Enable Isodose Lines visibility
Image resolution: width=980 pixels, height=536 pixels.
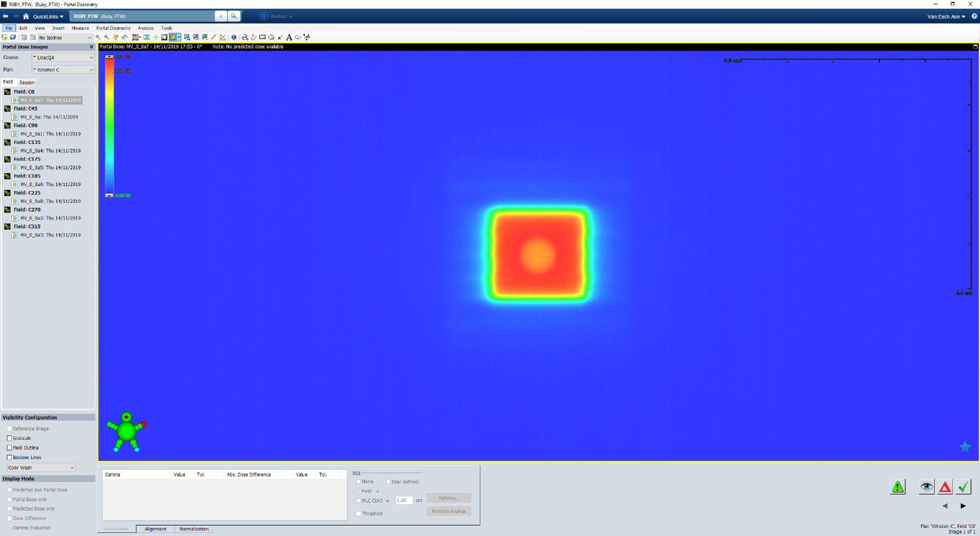coord(9,457)
